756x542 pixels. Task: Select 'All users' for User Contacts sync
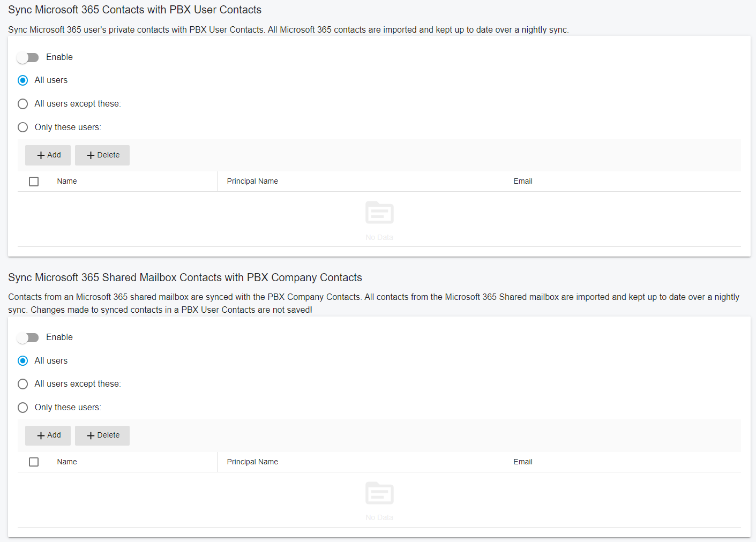(23, 80)
